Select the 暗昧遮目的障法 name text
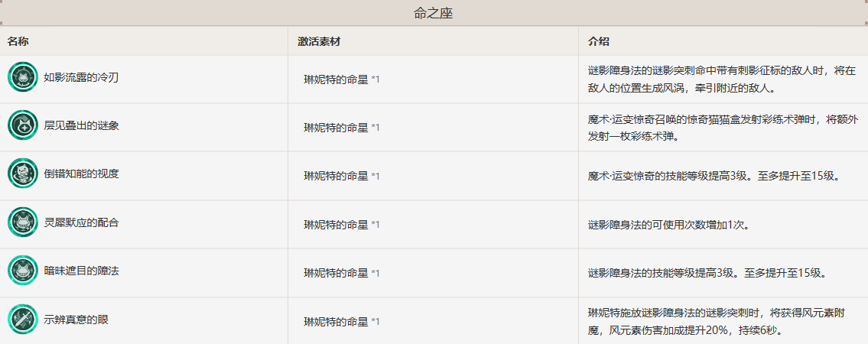This screenshot has width=868, height=344. [81, 271]
